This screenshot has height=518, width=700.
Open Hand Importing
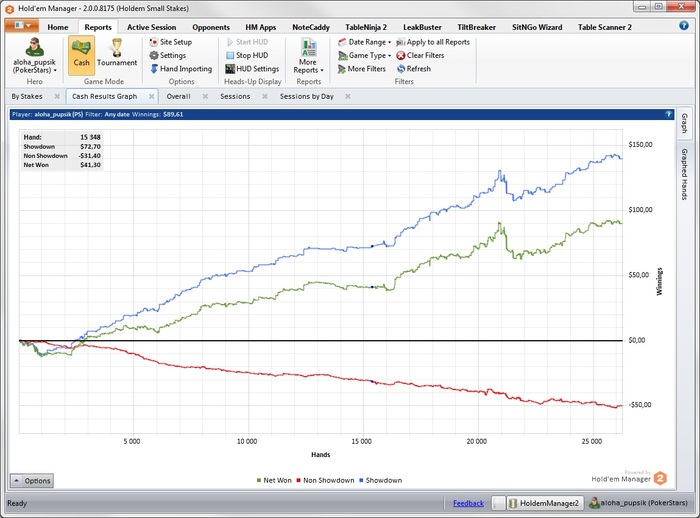[180, 69]
